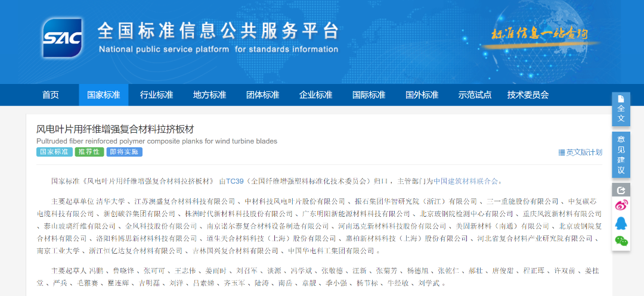The image size is (644, 296).
Task: Go to 行业标准 in navigation bar
Action: pyautogui.click(x=156, y=95)
